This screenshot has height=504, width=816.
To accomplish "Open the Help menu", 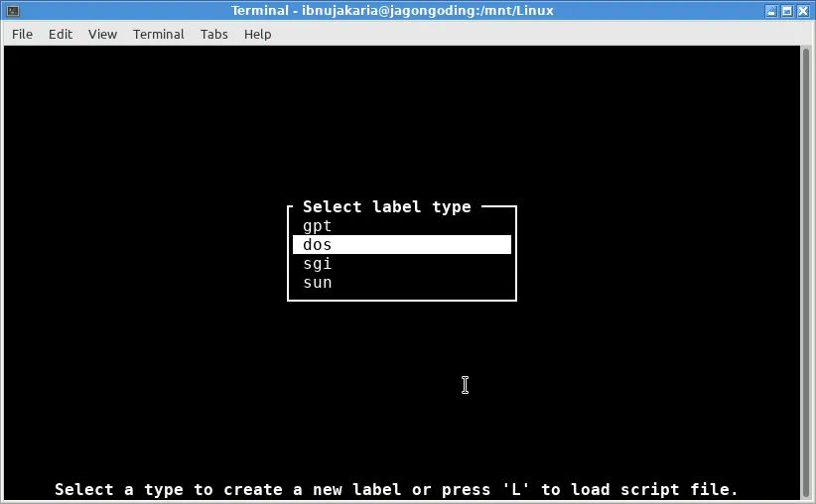I will [257, 35].
